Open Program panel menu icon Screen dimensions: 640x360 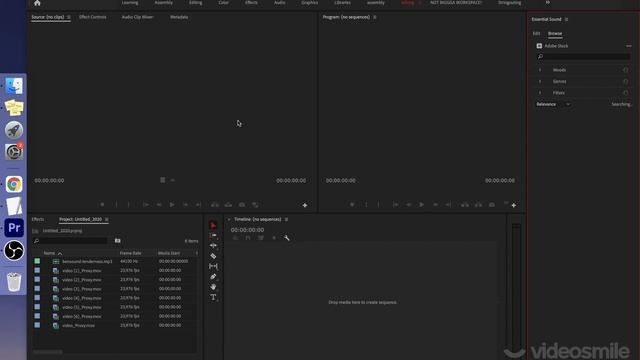point(375,17)
